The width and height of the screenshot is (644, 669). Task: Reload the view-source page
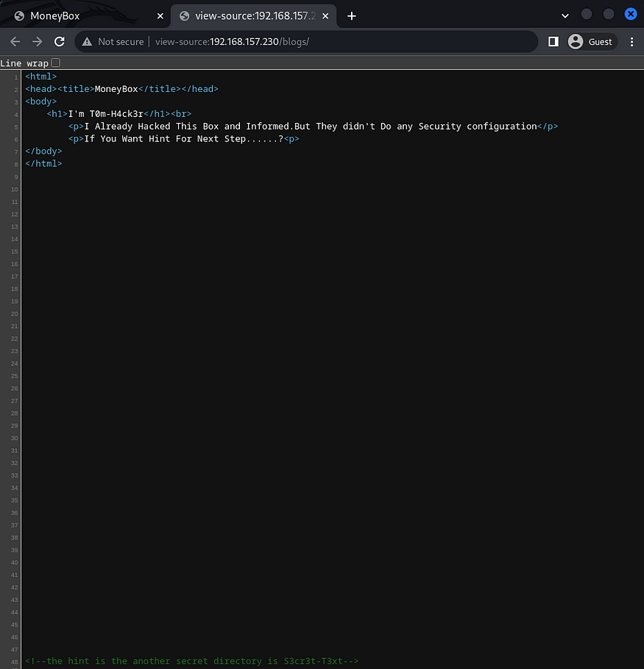pos(60,41)
